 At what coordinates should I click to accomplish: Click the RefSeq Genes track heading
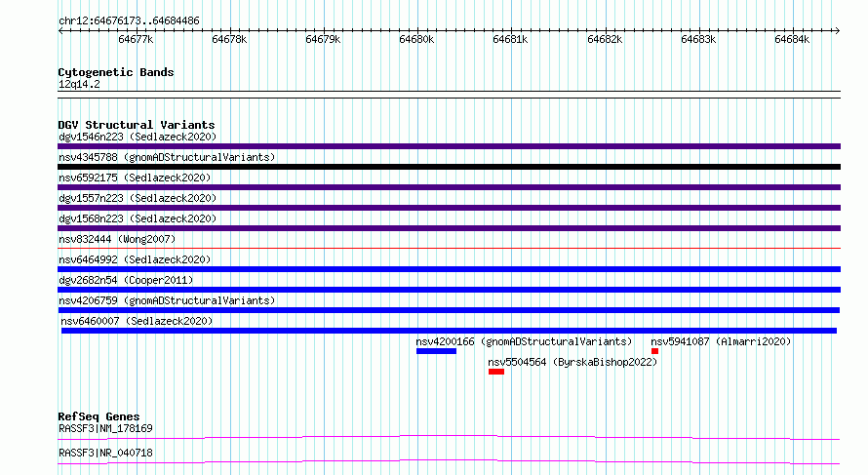pyautogui.click(x=99, y=416)
